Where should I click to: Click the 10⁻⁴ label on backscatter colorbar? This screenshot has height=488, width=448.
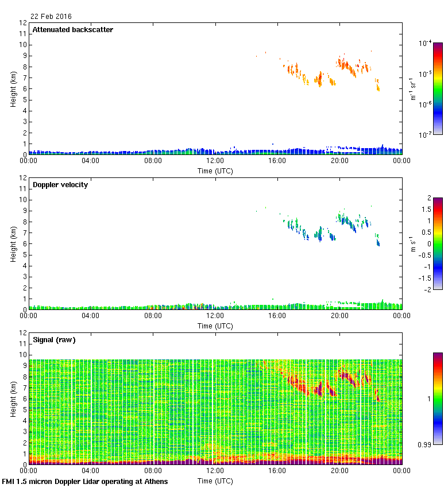tap(426, 43)
